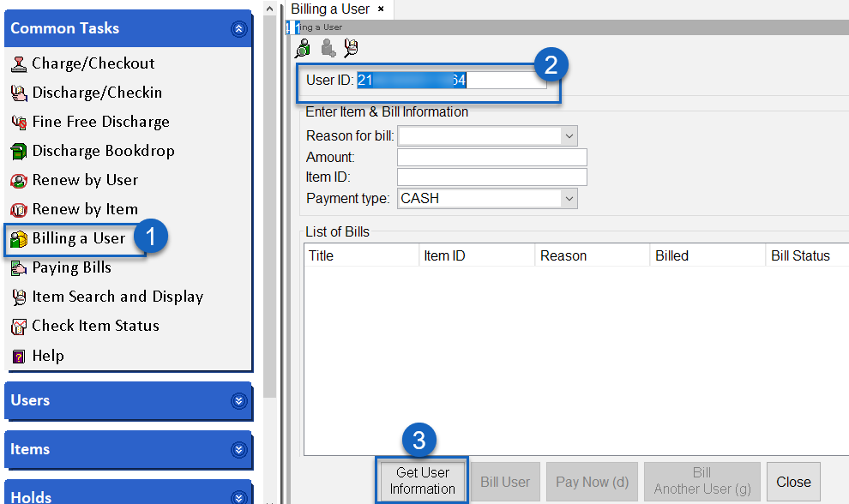
Task: Click Get User Information button
Action: (x=422, y=481)
